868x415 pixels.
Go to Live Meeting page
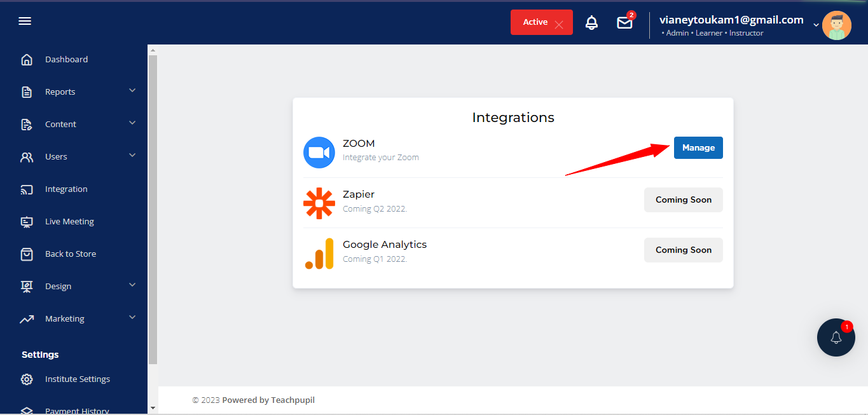69,222
